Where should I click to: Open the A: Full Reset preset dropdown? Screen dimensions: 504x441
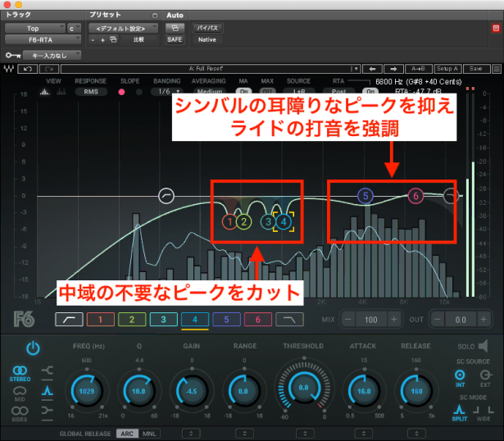pyautogui.click(x=211, y=69)
